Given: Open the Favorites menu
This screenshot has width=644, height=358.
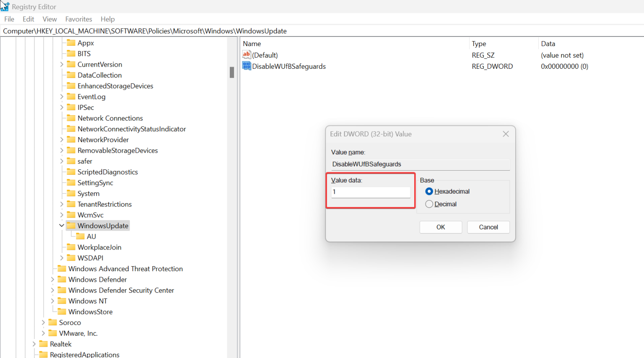Looking at the screenshot, I should tap(78, 19).
